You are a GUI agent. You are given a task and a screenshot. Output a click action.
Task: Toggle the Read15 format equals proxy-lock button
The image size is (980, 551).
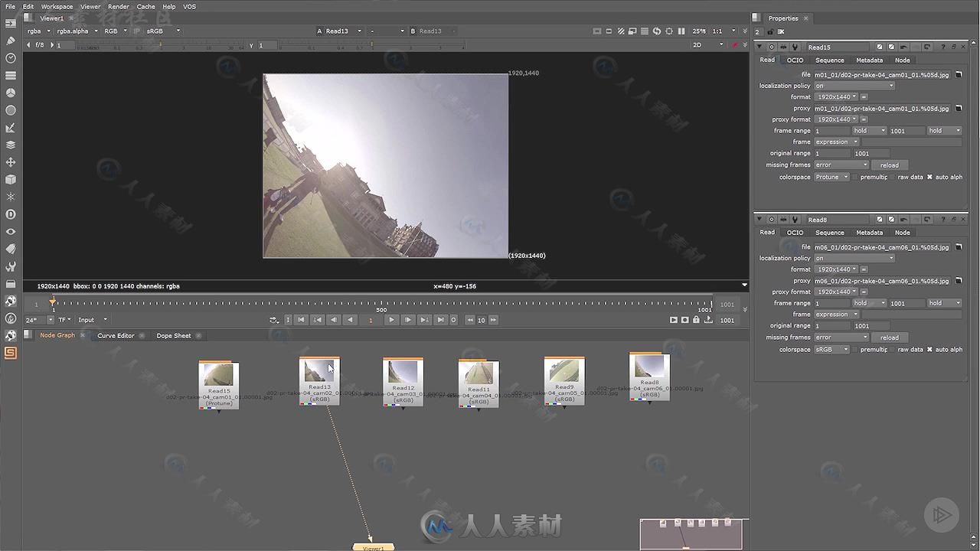pos(864,97)
